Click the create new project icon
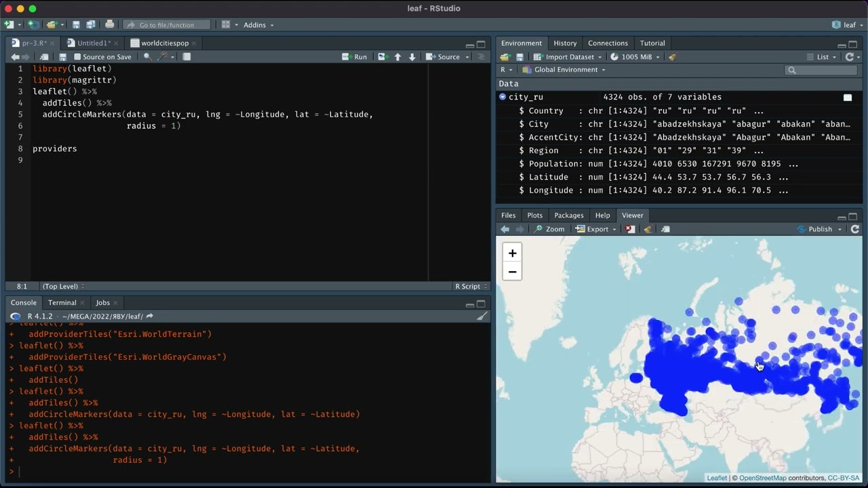Image resolution: width=868 pixels, height=488 pixels. [33, 25]
